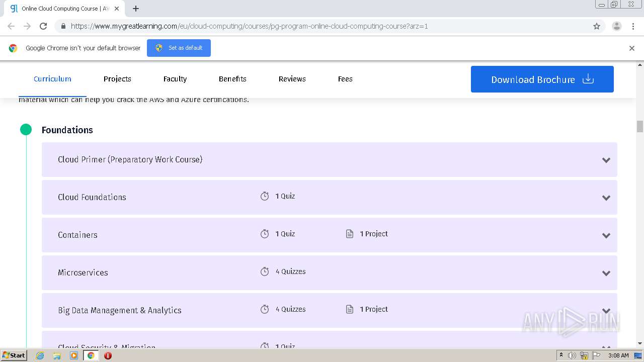Click the clock icon in Microservices row
Screen dimensions: 644x362
tap(265, 271)
